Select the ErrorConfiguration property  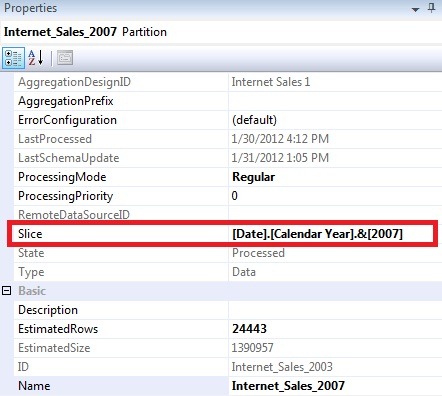tap(67, 120)
